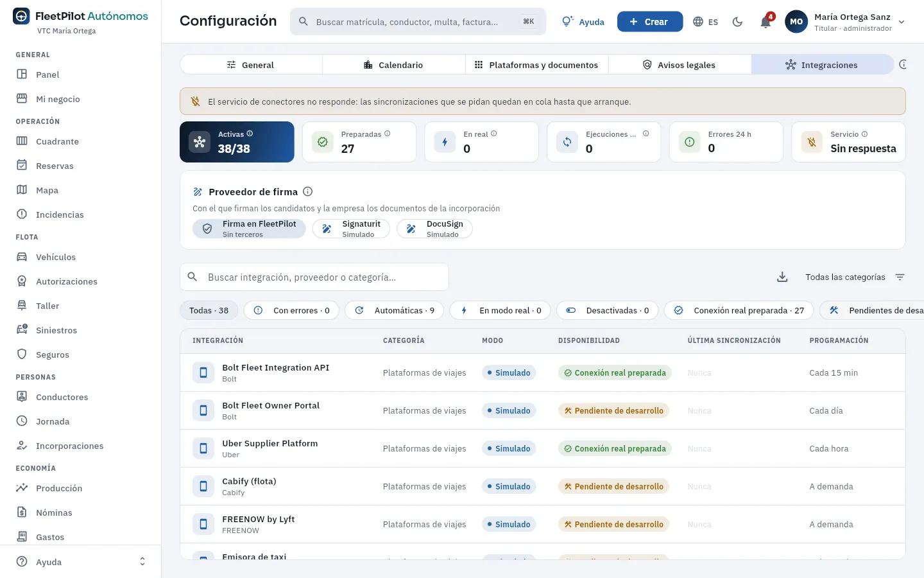This screenshot has height=578, width=924.
Task: Click info icon on Activas card
Action: click(250, 134)
